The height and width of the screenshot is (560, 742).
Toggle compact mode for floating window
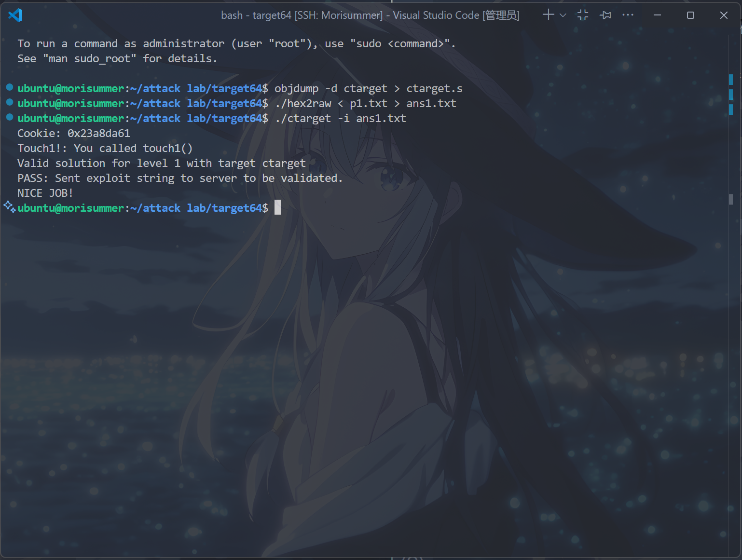coord(583,15)
